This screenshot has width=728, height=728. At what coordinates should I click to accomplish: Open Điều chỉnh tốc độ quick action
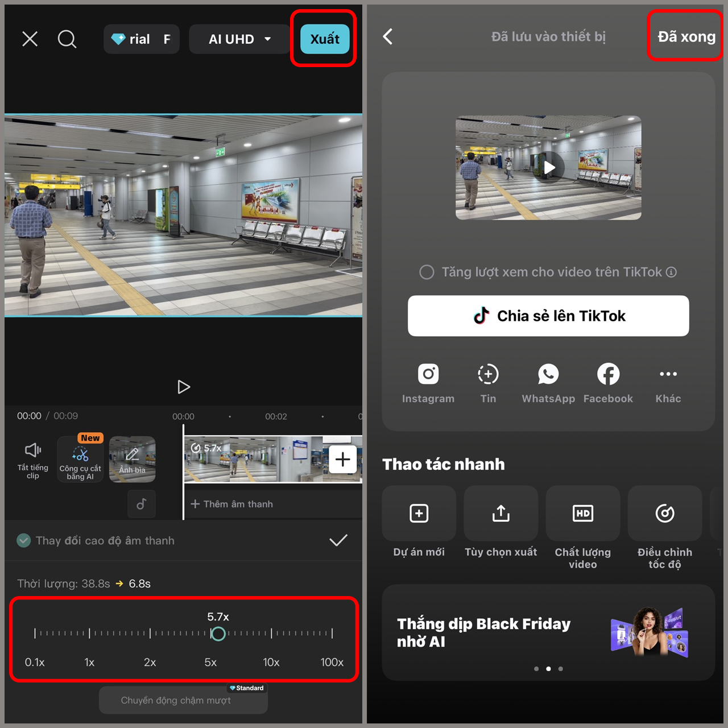[x=664, y=513]
